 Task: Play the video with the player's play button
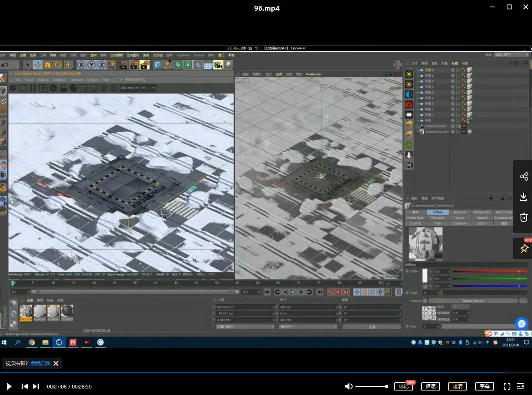[9, 386]
